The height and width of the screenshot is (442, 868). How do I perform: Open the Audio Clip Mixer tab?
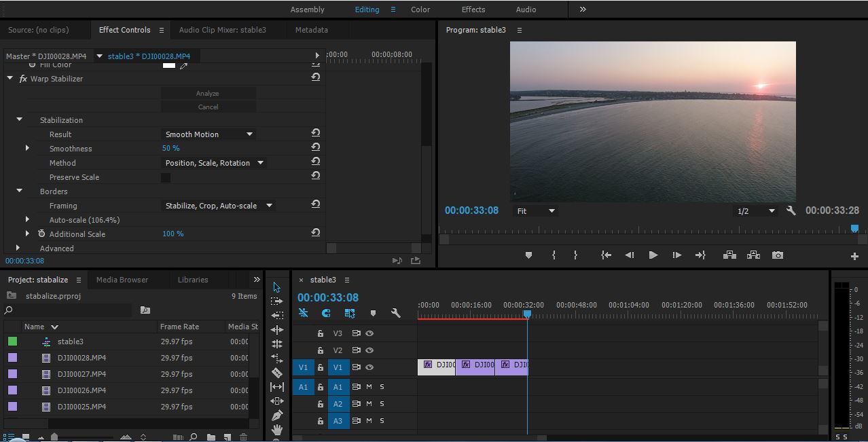click(x=223, y=30)
